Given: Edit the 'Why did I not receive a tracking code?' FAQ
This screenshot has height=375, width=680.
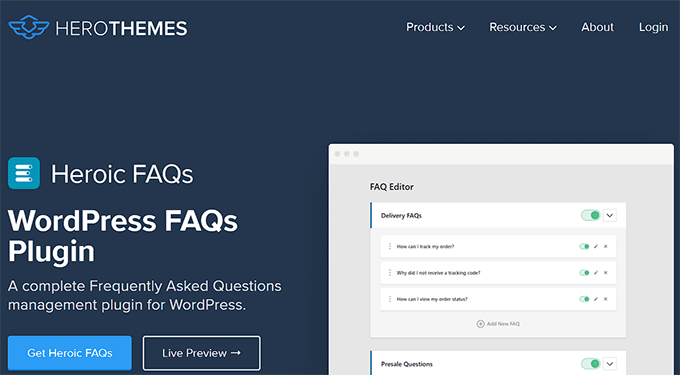Looking at the screenshot, I should click(x=596, y=273).
